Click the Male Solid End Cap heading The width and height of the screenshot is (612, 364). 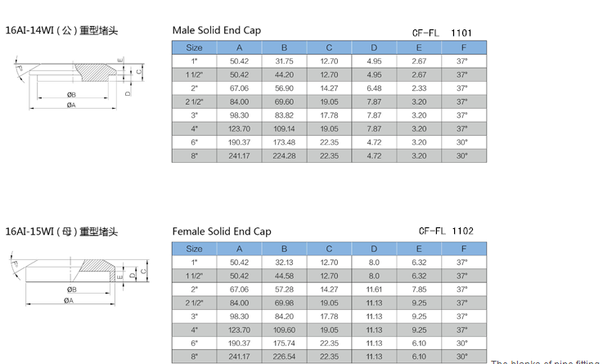[217, 30]
